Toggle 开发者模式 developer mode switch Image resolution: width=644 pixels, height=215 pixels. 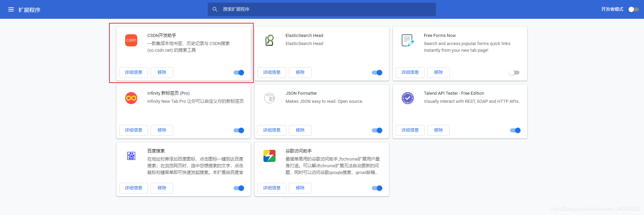click(x=633, y=9)
